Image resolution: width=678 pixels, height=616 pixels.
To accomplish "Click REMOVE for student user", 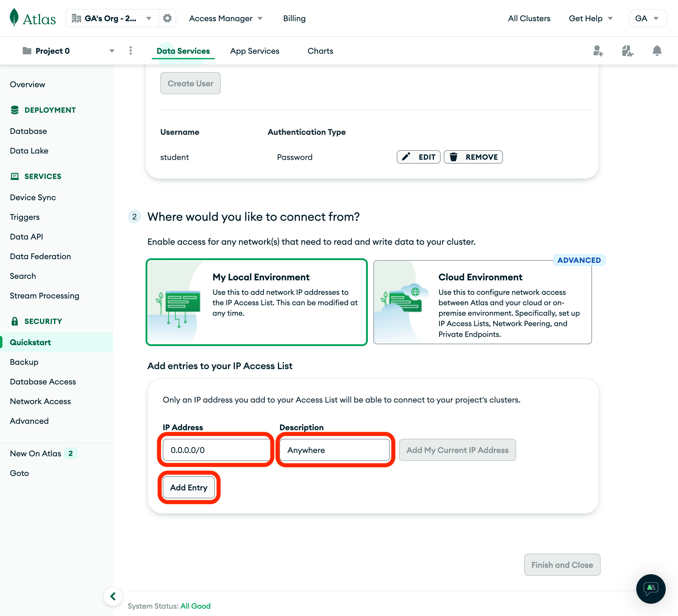I will coord(473,157).
